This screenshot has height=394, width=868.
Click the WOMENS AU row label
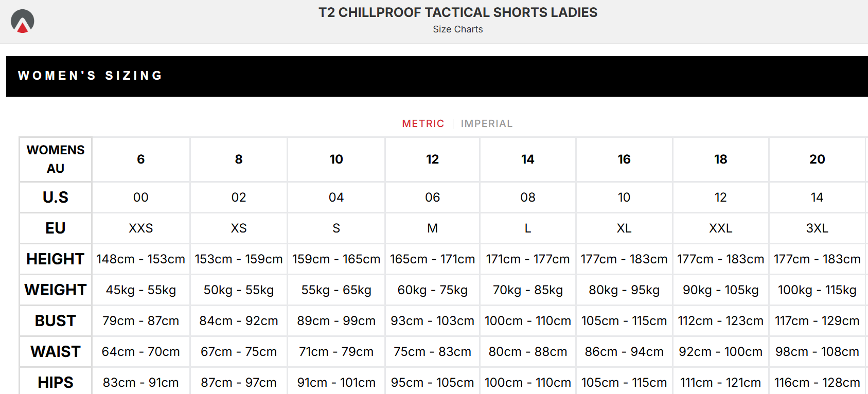(x=56, y=159)
